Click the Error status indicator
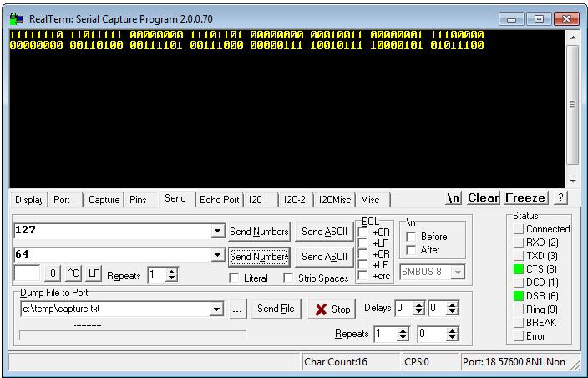The image size is (588, 378). (x=518, y=336)
